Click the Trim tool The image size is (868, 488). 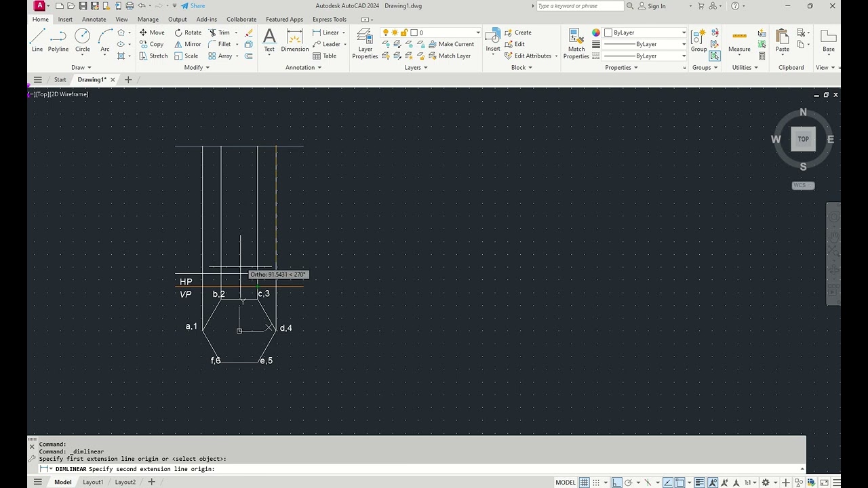click(x=219, y=33)
